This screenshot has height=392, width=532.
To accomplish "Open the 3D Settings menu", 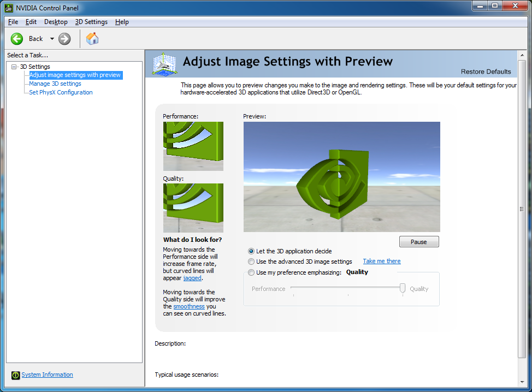I will click(x=91, y=22).
